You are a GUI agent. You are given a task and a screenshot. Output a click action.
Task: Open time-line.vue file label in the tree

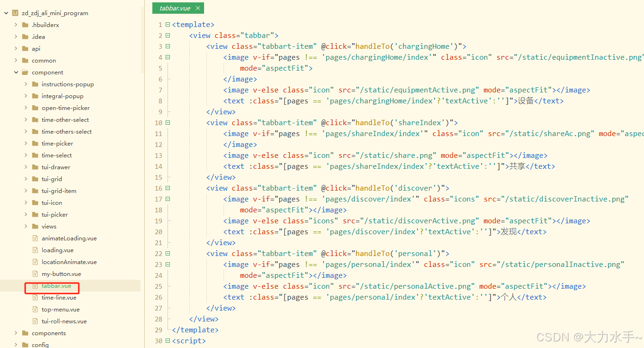point(59,297)
